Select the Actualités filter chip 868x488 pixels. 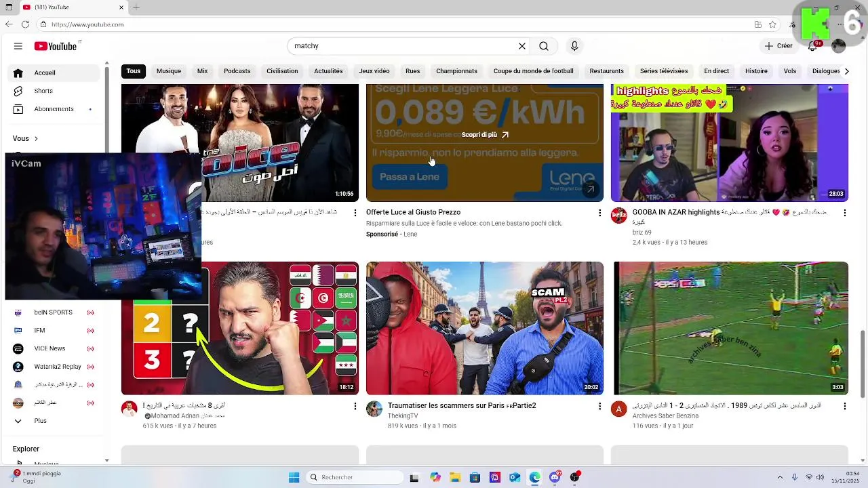pos(328,71)
